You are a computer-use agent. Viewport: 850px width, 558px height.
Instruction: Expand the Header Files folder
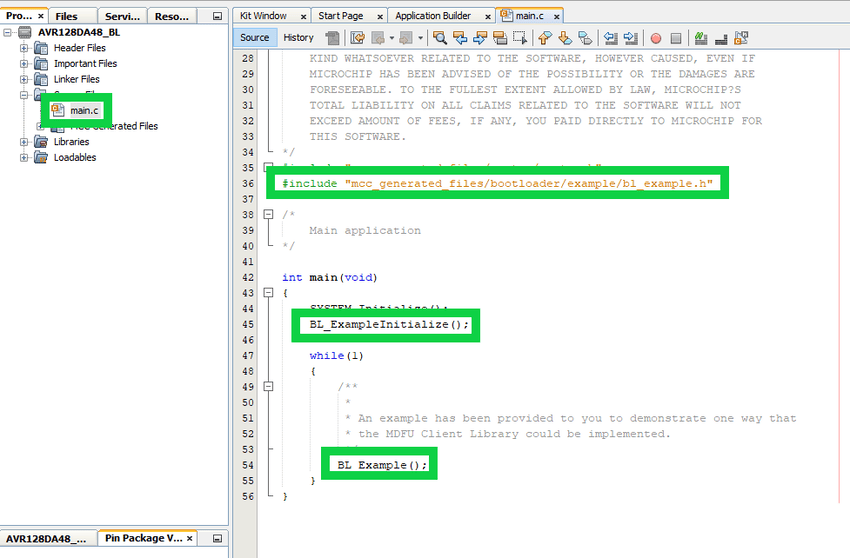point(24,48)
